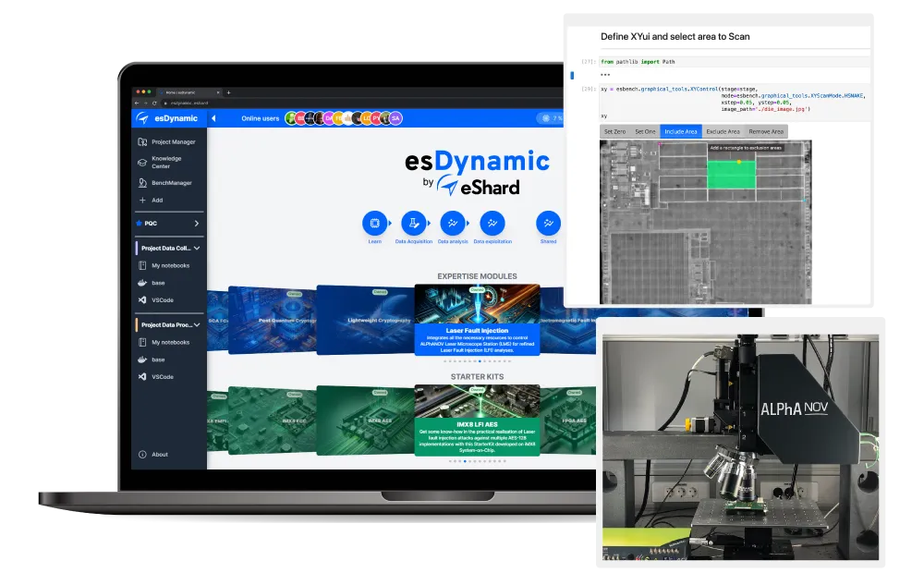Expand the PQC menu entry
The image size is (924, 585).
(199, 223)
